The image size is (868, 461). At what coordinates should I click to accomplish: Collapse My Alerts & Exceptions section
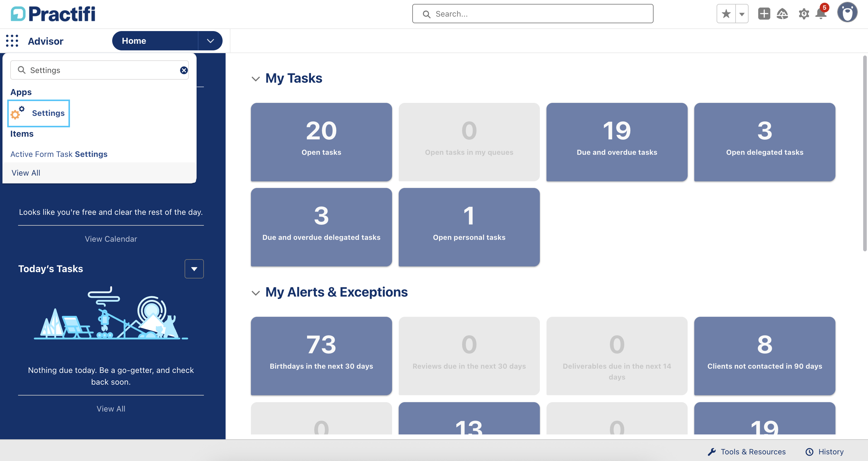[x=256, y=293]
